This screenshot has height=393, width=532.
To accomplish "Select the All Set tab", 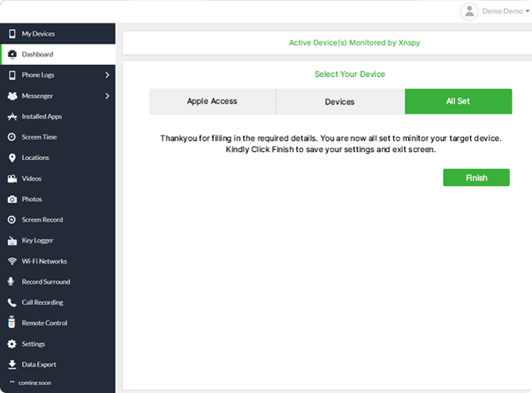I will 458,102.
